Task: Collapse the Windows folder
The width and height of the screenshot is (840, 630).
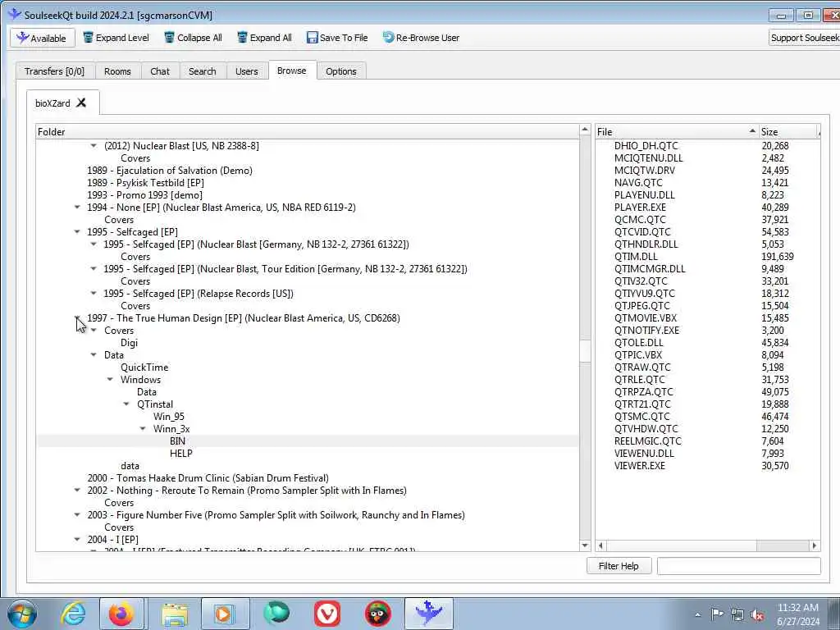Action: (x=110, y=380)
